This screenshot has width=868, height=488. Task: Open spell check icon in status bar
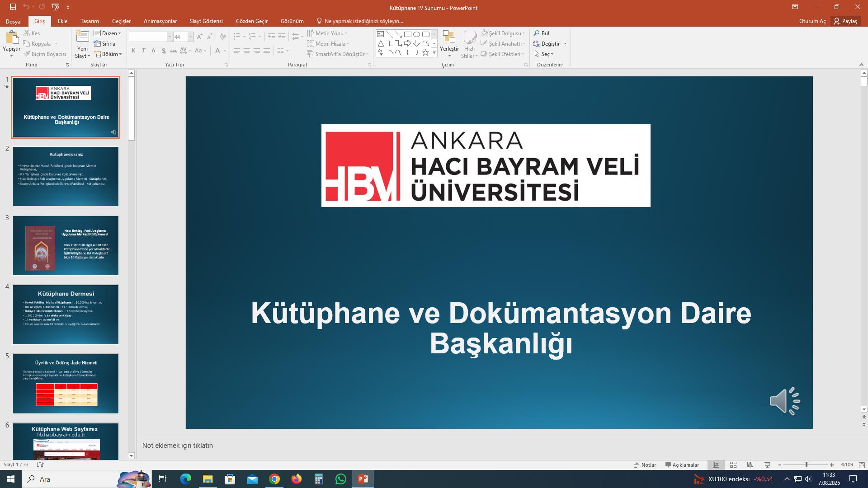[40, 465]
